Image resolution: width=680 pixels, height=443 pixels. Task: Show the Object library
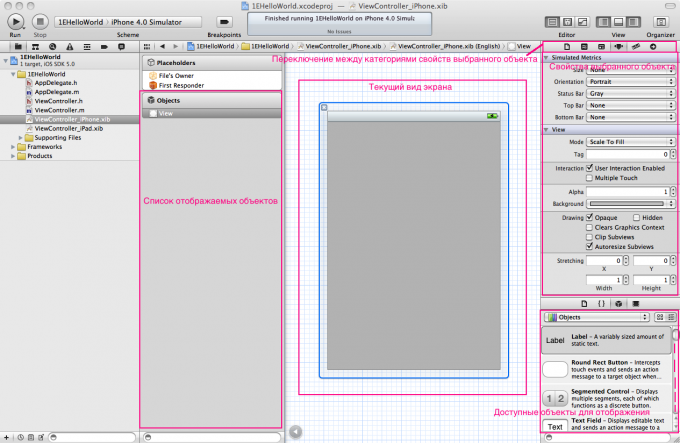click(x=619, y=303)
